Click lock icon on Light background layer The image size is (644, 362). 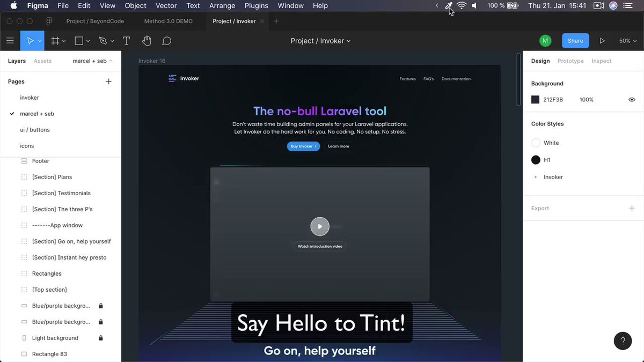pyautogui.click(x=101, y=338)
